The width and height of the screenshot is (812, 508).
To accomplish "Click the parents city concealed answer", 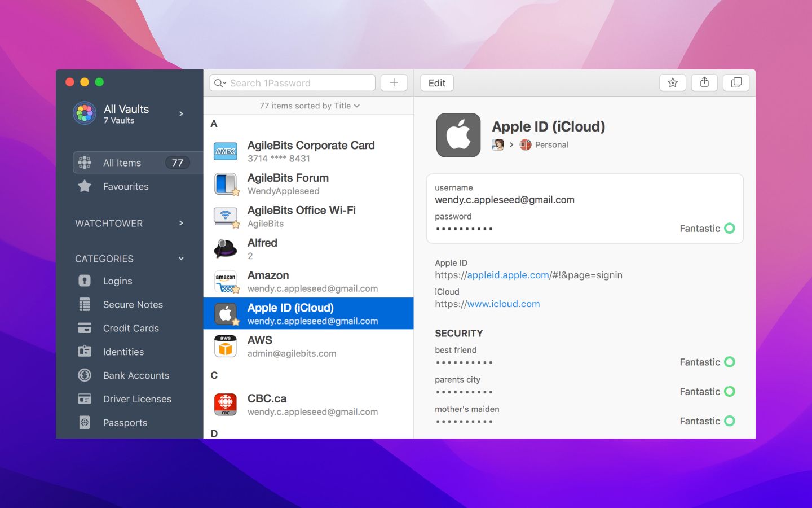I will [x=464, y=392].
